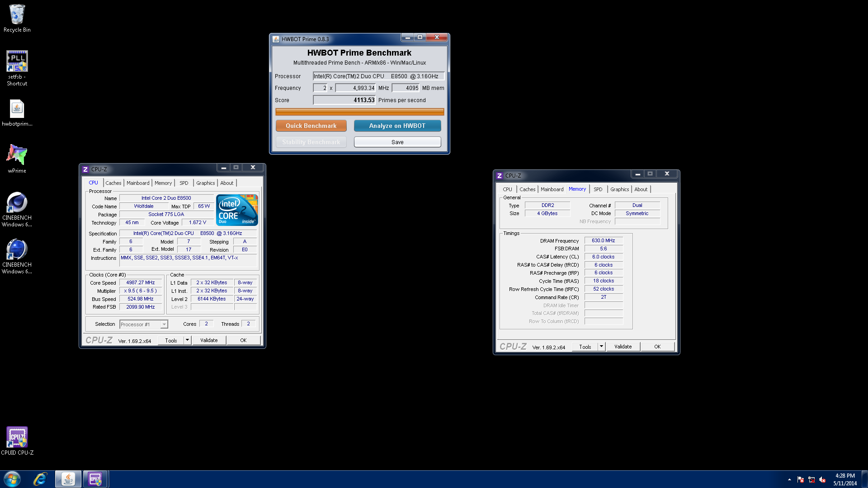Click the right CPU-Z window title icon

coord(500,176)
